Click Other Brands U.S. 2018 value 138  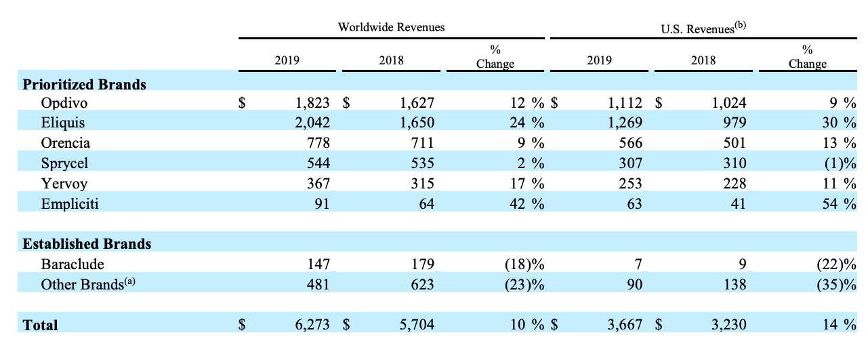coord(734,283)
